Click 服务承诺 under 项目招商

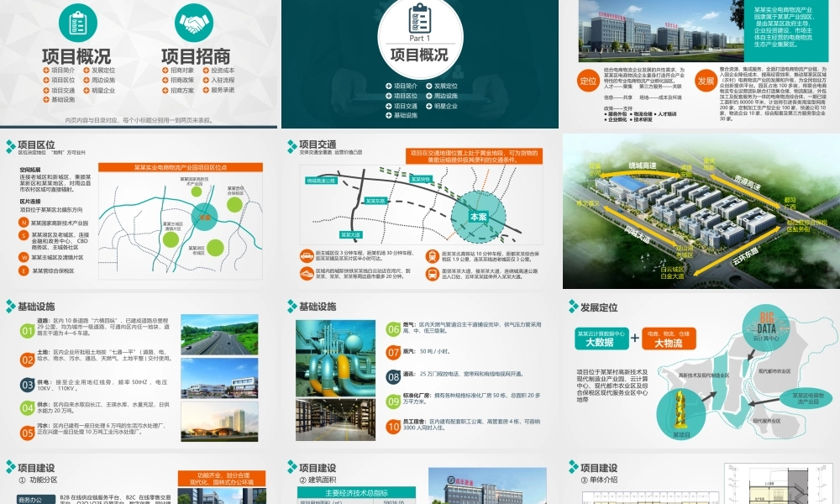tap(223, 90)
